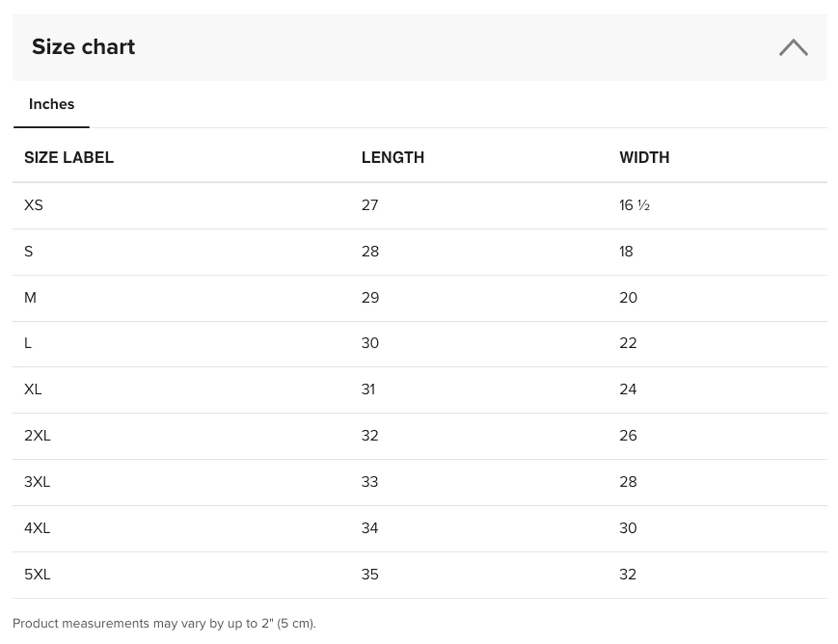The image size is (838, 644).
Task: Select the M size row label
Action: pyautogui.click(x=30, y=298)
